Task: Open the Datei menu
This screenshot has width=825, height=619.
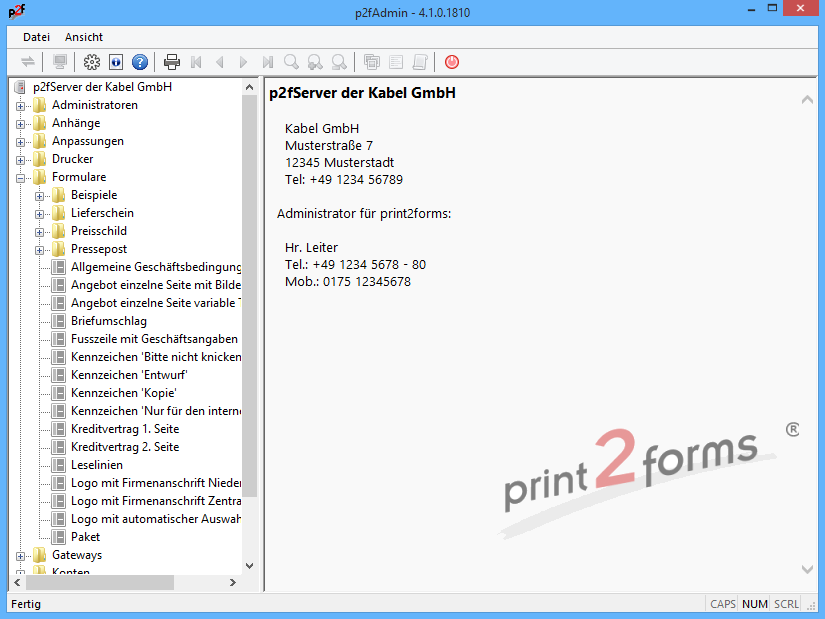Action: click(36, 37)
